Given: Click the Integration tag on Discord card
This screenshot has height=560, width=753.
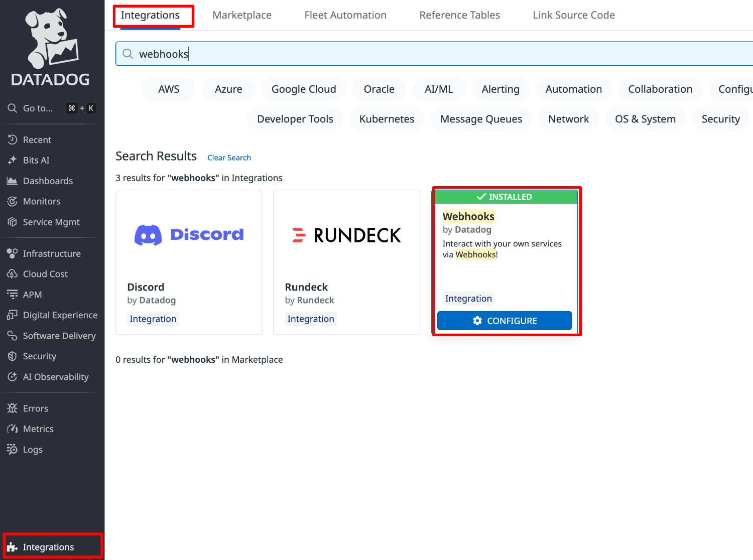Looking at the screenshot, I should pyautogui.click(x=153, y=319).
